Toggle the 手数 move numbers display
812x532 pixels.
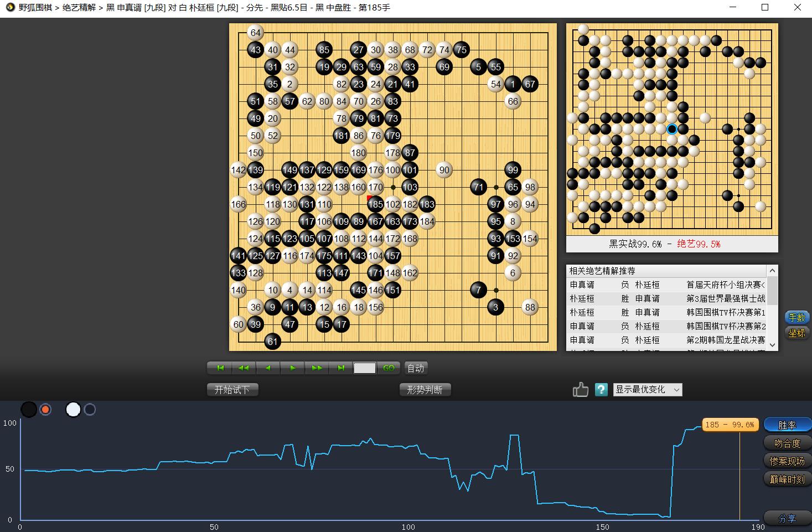[797, 317]
